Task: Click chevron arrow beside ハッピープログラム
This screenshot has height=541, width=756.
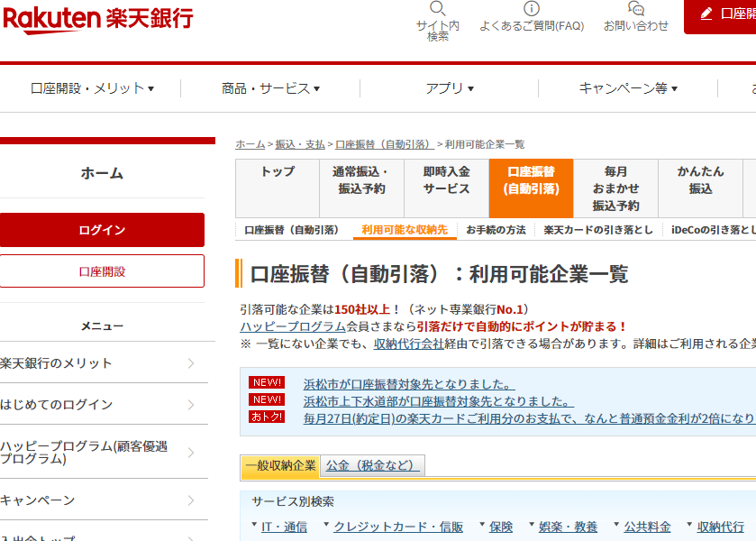Action: click(x=191, y=453)
